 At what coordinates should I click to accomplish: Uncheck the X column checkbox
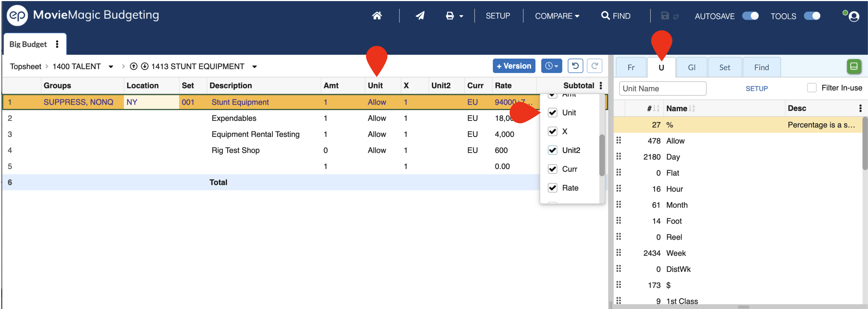click(552, 131)
